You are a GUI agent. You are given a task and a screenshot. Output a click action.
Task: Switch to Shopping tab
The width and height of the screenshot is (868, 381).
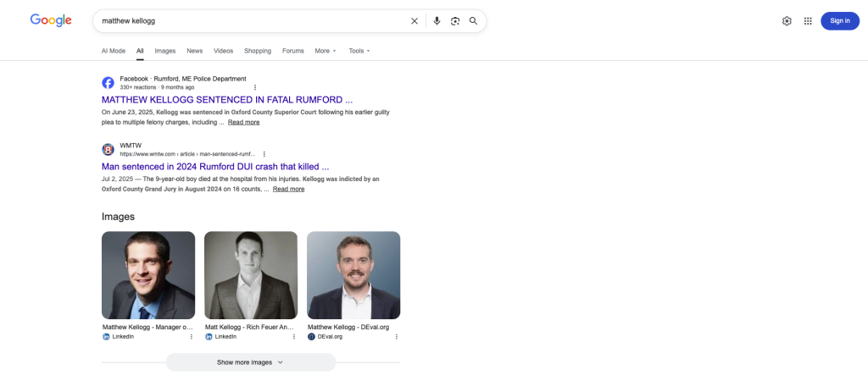click(258, 51)
